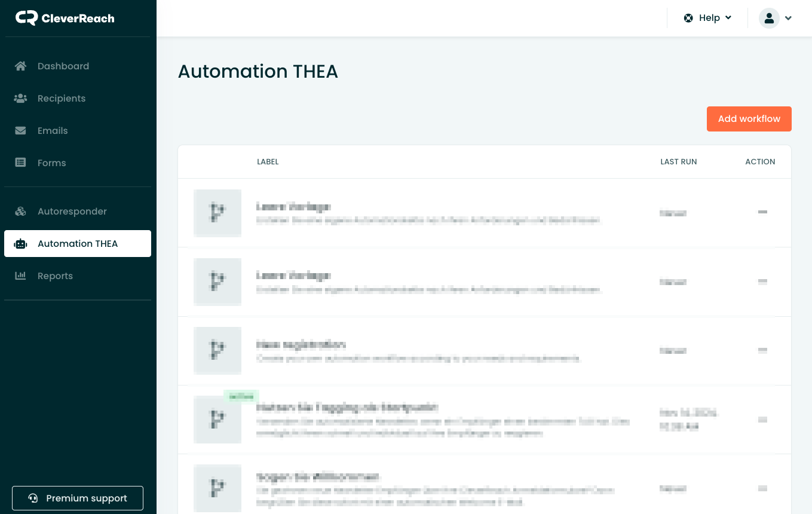Click the first workflow row thumbnail

click(x=217, y=213)
